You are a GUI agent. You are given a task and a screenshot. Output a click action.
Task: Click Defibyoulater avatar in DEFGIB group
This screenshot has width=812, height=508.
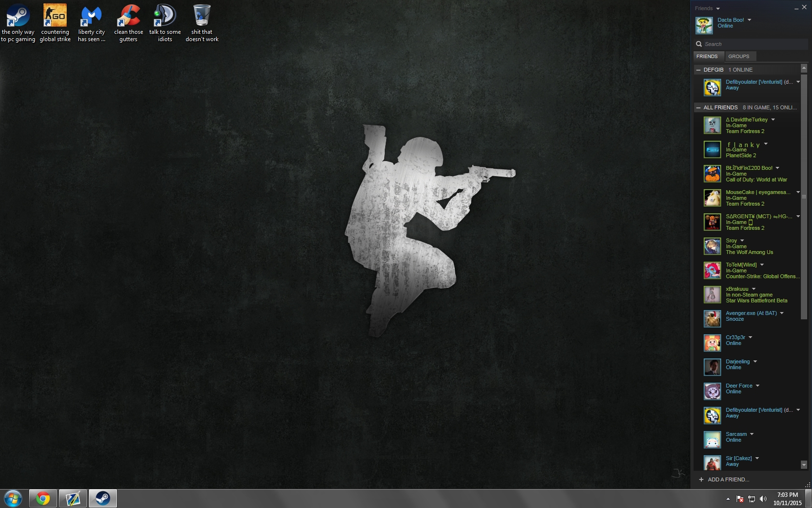point(712,88)
